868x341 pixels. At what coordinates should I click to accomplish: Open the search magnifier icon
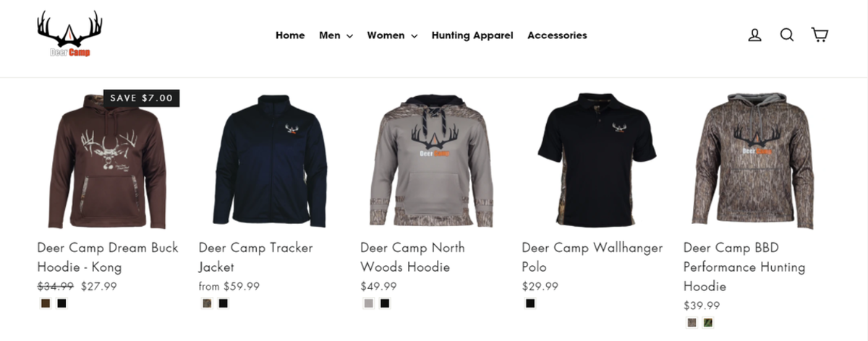coord(787,35)
